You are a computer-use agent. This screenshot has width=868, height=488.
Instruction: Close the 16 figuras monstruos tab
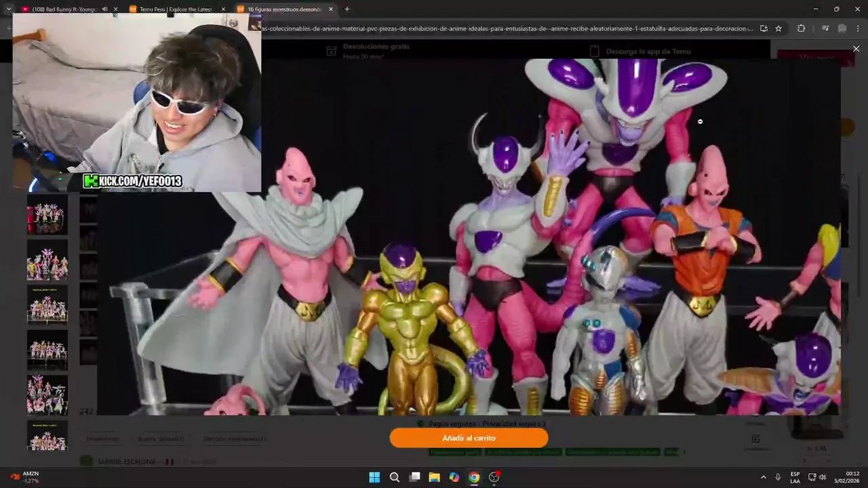tap(330, 9)
